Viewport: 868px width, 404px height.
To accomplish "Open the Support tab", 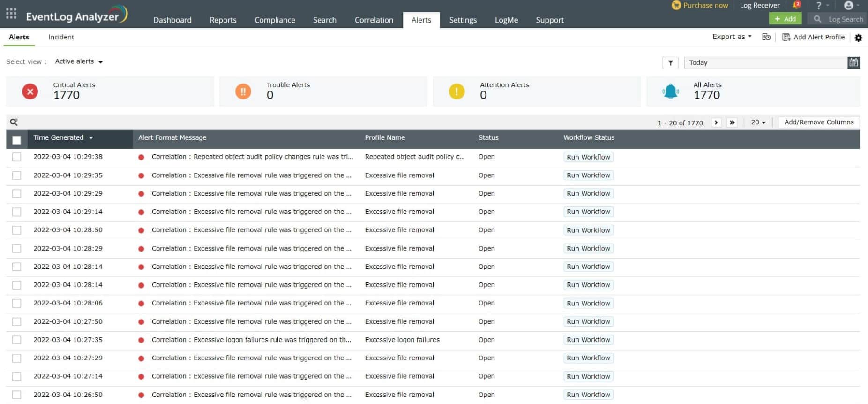I will coord(550,20).
